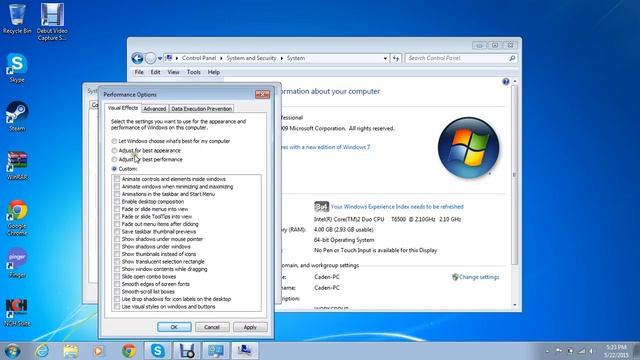Click the search magnifier icon
The width and height of the screenshot is (640, 360).
tap(512, 58)
